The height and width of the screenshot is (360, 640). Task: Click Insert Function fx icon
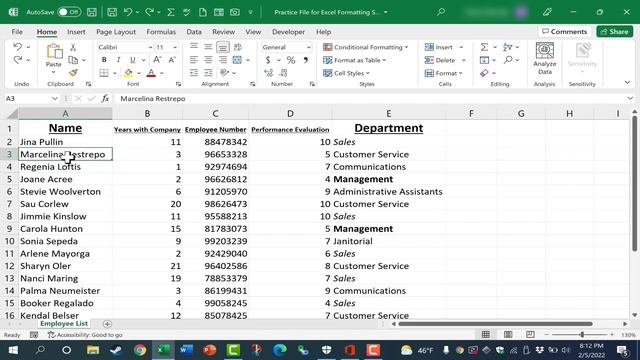[105, 98]
